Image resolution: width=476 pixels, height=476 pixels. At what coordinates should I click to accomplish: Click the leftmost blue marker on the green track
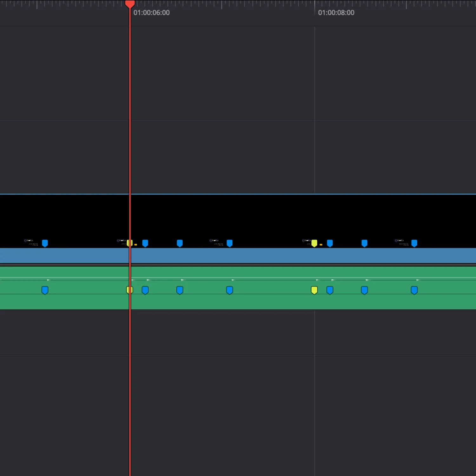pyautogui.click(x=45, y=290)
